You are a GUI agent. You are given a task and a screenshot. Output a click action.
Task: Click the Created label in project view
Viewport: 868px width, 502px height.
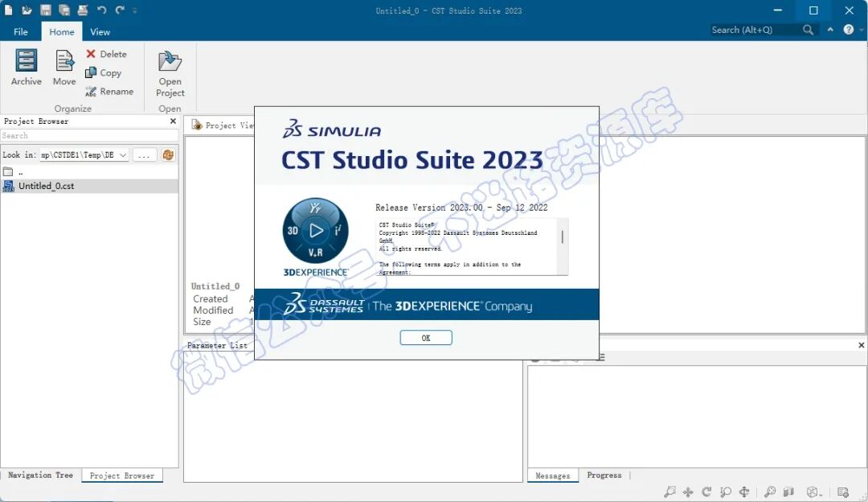pyautogui.click(x=210, y=298)
